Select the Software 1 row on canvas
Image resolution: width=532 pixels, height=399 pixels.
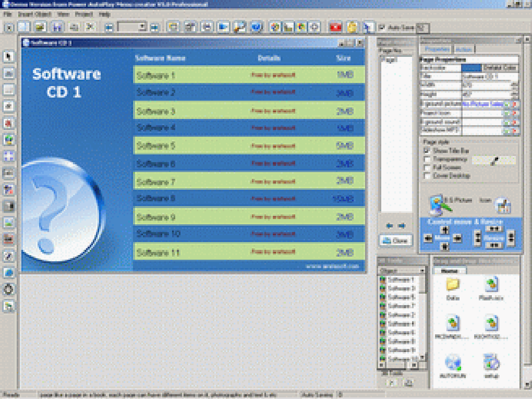coord(249,75)
